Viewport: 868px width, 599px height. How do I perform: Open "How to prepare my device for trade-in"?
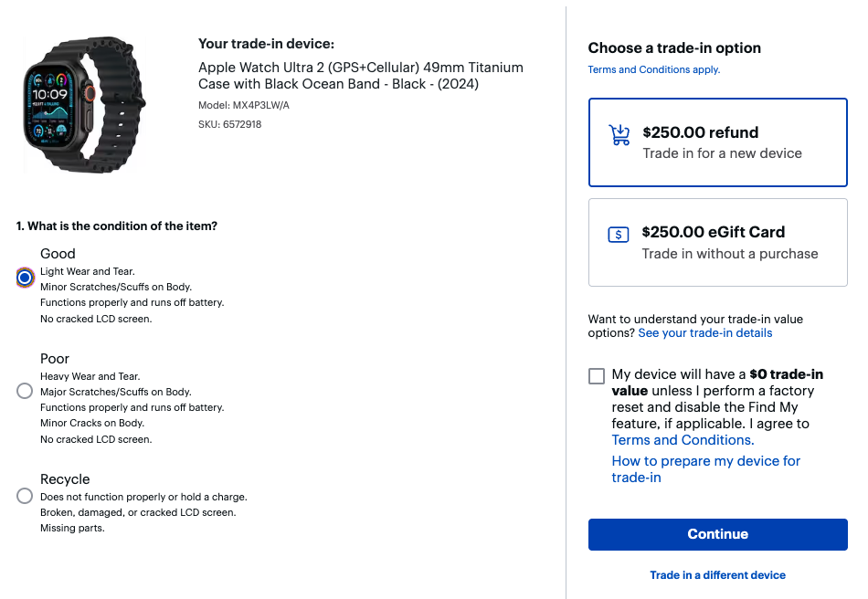click(705, 469)
